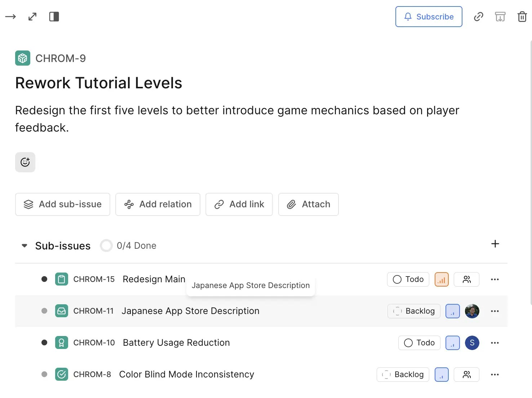Open more options for CHROM-8
Screen dimensions: 532x398
(x=495, y=375)
